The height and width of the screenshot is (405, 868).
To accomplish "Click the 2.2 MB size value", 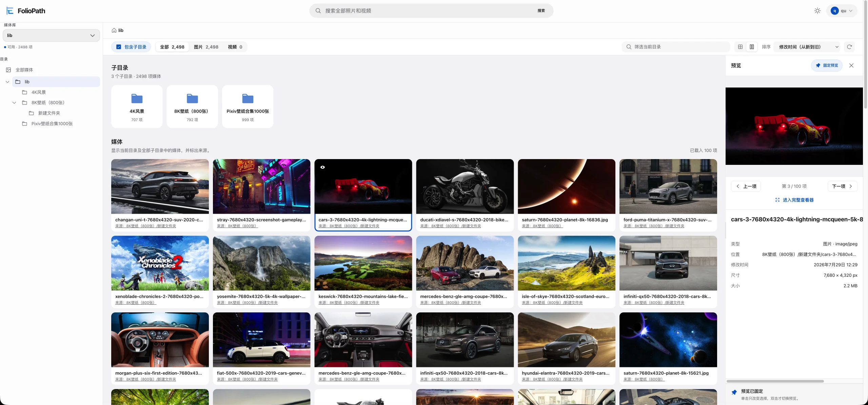I will point(850,286).
